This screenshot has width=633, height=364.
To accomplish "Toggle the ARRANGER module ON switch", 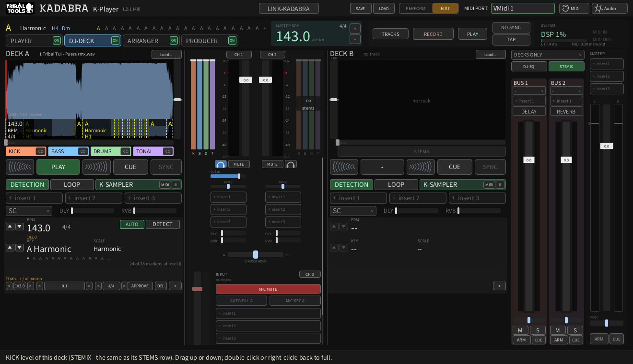I will tap(174, 41).
